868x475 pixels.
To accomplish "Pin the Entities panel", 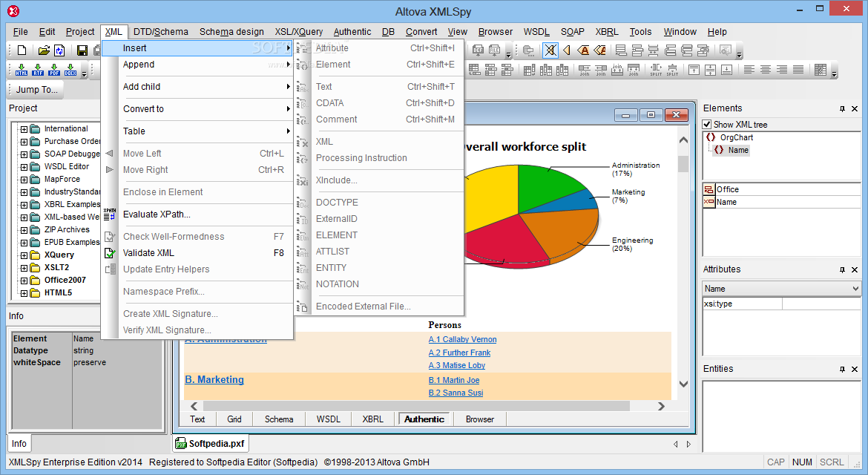I will pos(842,370).
